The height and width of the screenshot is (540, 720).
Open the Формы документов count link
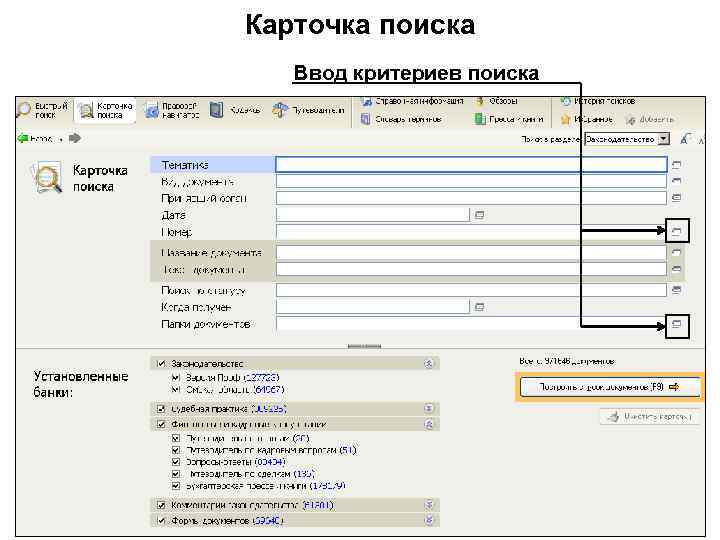click(x=268, y=521)
